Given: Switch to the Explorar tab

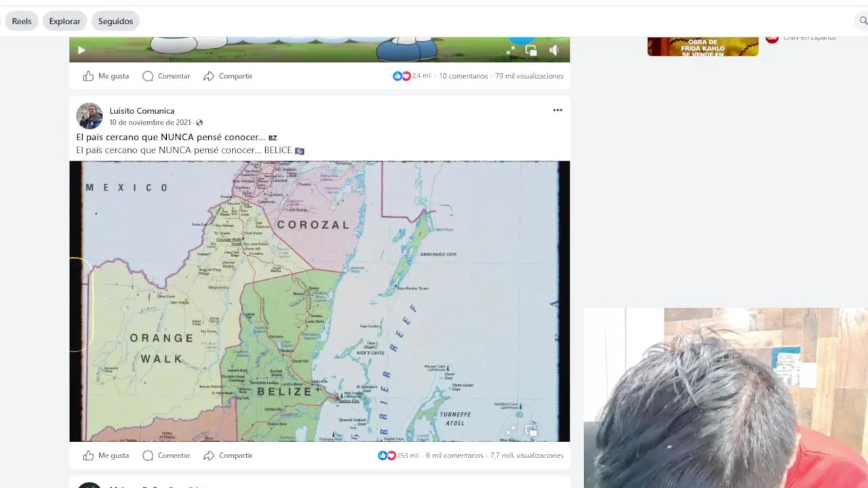Looking at the screenshot, I should pyautogui.click(x=65, y=21).
